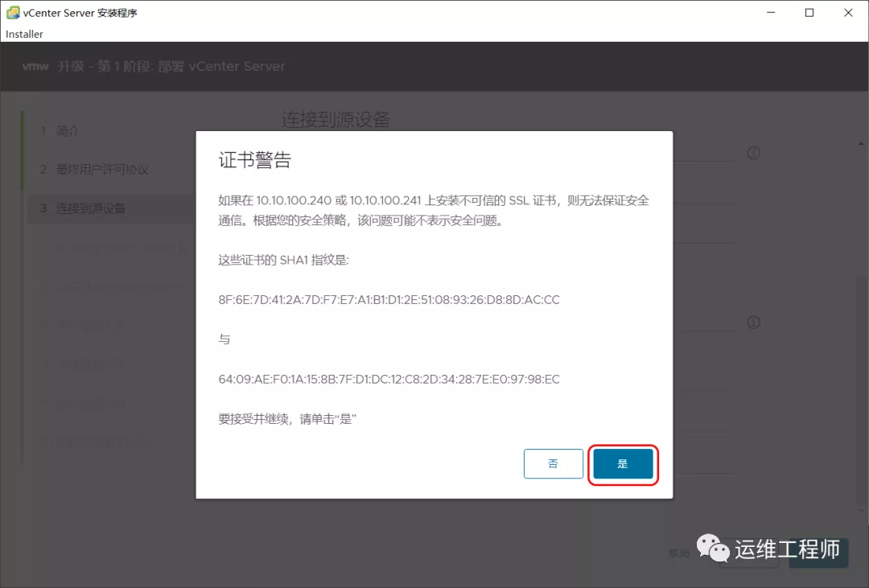Click the vmw logo in the header
Screen dimensions: 869x588
pyautogui.click(x=35, y=67)
